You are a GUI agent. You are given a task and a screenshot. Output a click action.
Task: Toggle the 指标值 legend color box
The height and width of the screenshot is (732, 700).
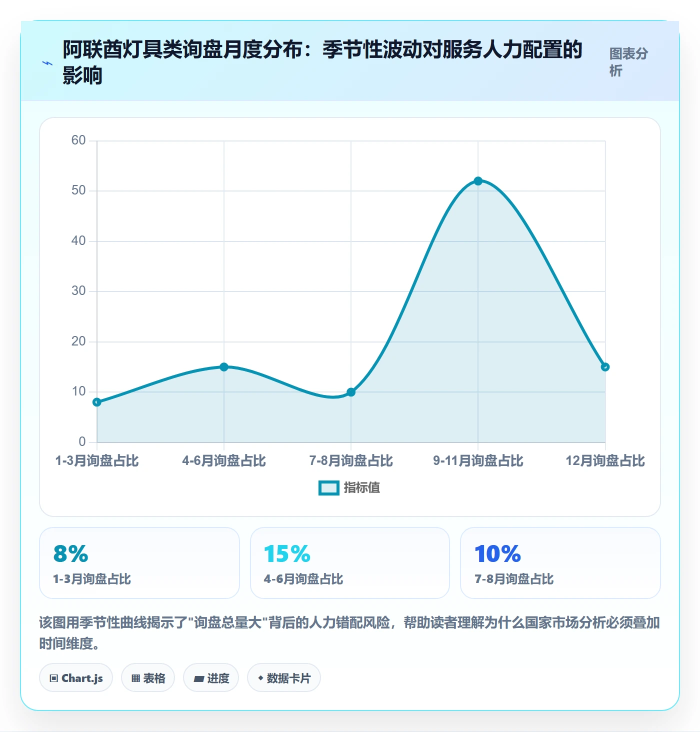click(x=329, y=488)
